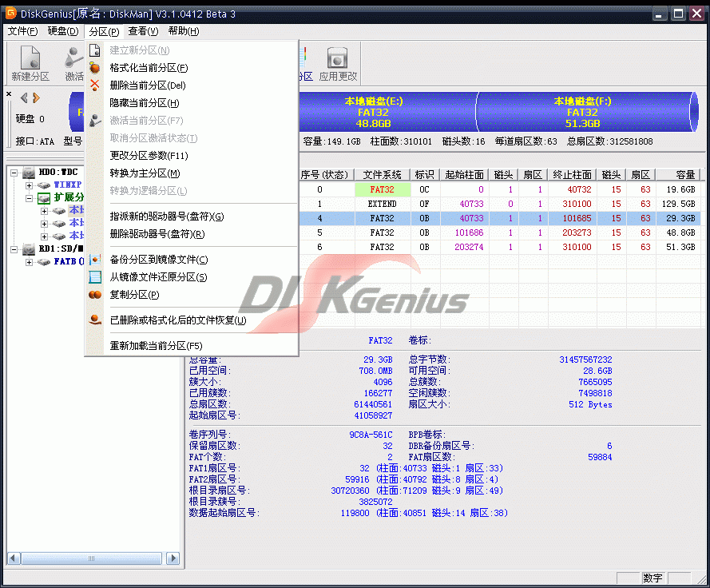710x588 pixels.
Task: Open the 帮助(H) menu
Action: point(184,31)
